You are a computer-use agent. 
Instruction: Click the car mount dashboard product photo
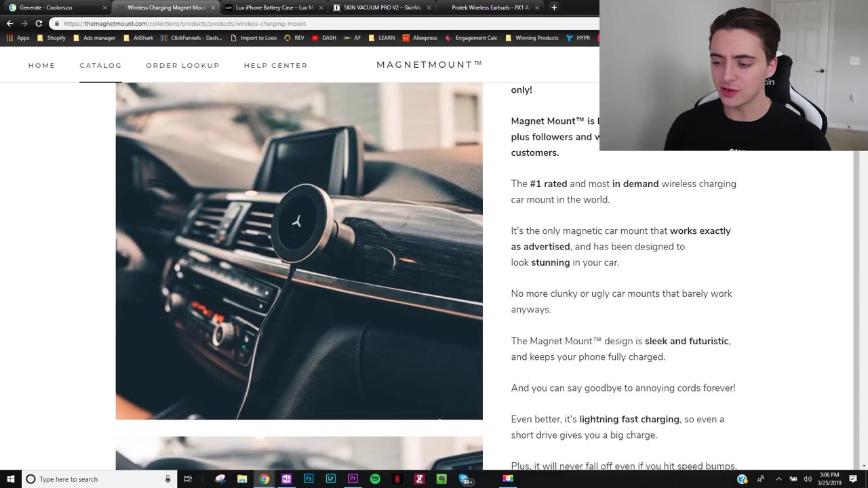[x=299, y=251]
